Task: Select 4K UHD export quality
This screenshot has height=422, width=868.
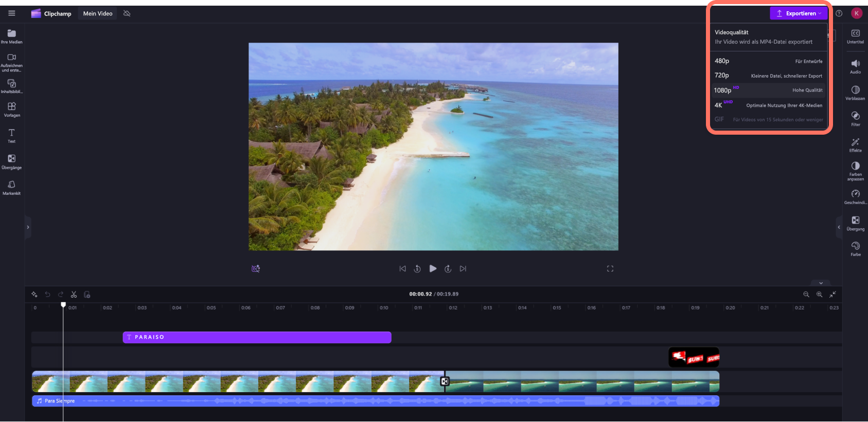Action: click(769, 105)
